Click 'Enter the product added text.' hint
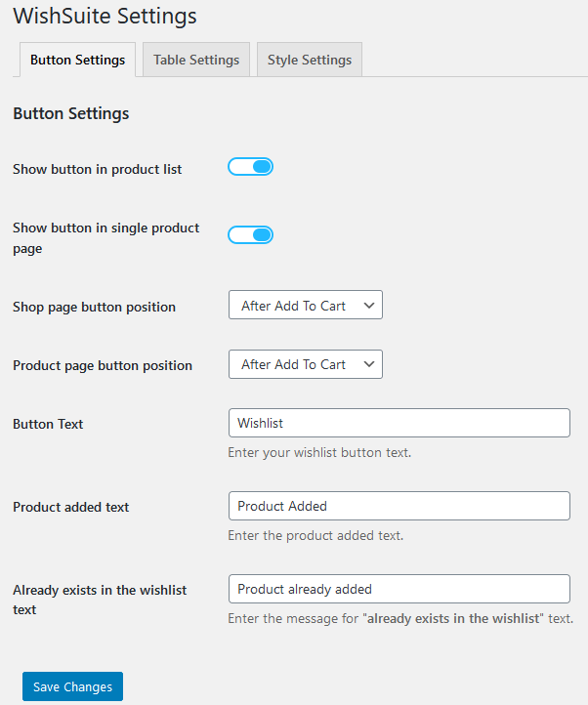Image resolution: width=588 pixels, height=705 pixels. click(315, 535)
